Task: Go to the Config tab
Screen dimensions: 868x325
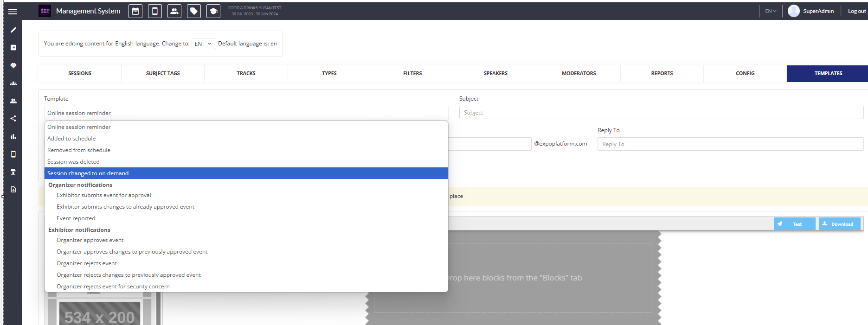Action: 745,73
